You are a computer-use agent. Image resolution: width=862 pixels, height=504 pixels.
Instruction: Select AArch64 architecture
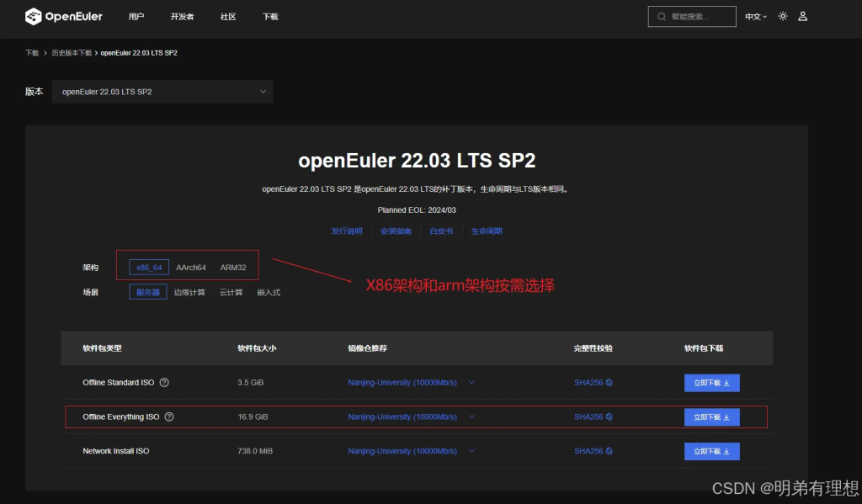191,267
